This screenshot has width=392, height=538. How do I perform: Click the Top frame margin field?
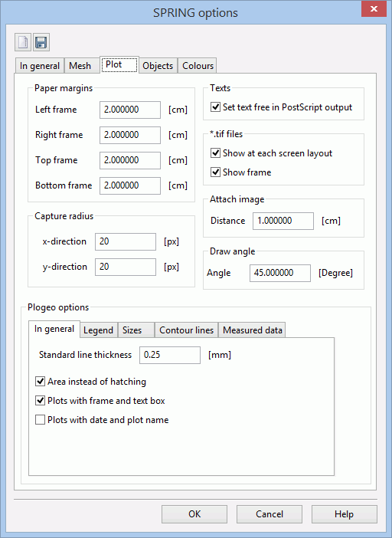(x=130, y=160)
